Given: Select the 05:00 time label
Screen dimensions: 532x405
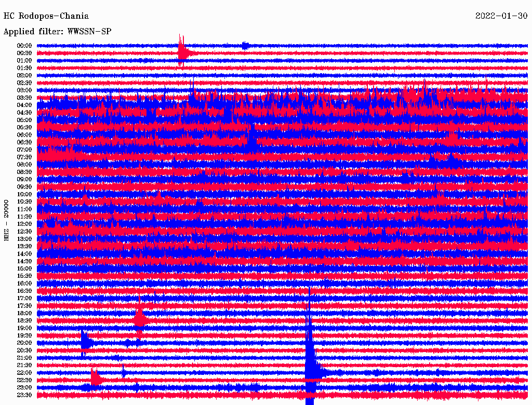Looking at the screenshot, I should (x=24, y=120).
